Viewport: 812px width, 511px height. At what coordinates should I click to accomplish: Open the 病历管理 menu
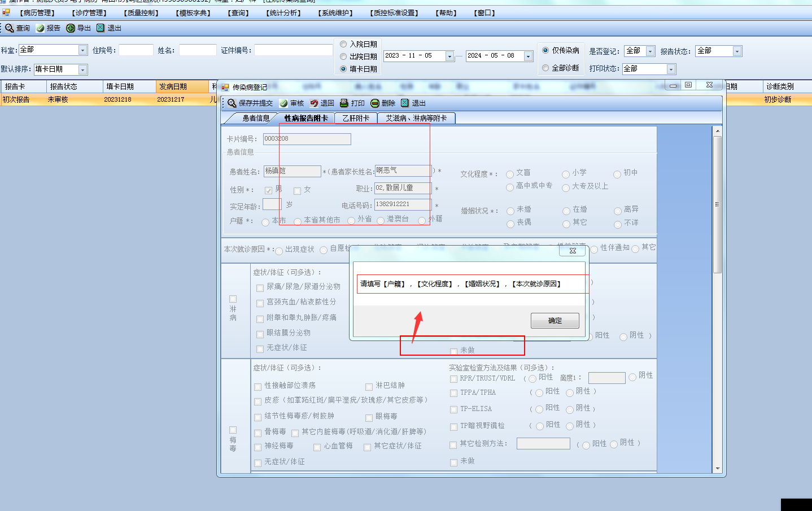pos(37,13)
